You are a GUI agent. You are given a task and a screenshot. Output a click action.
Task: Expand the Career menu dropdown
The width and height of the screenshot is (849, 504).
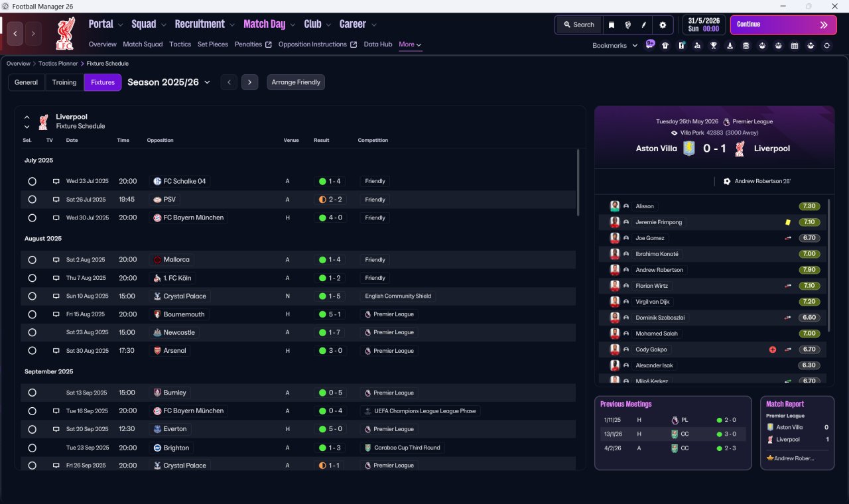(373, 25)
